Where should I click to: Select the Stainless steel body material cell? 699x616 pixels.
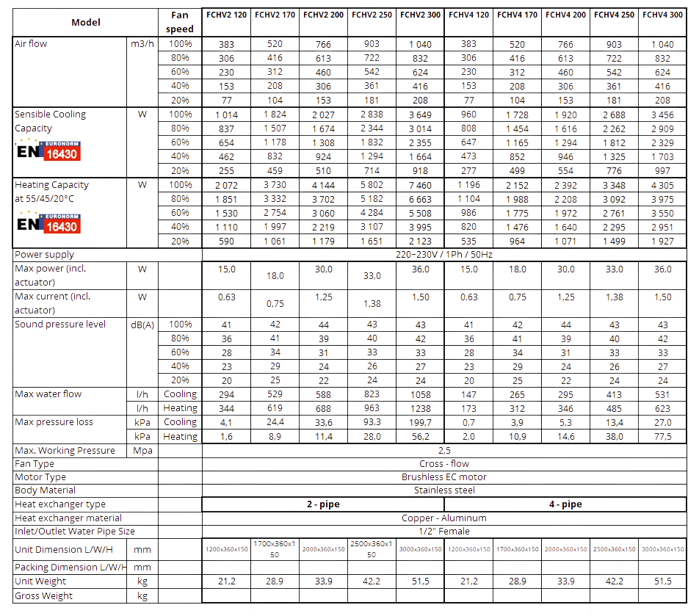(444, 490)
